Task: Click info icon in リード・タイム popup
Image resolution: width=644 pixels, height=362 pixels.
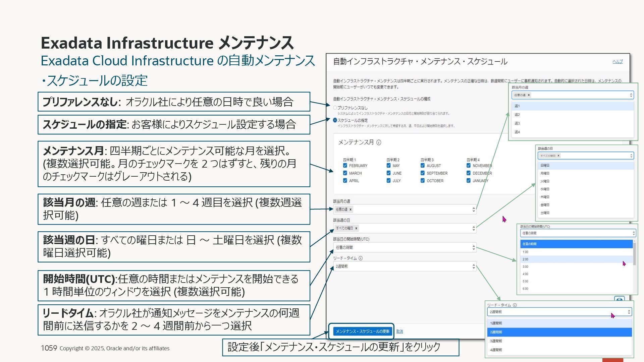Action: [515, 305]
